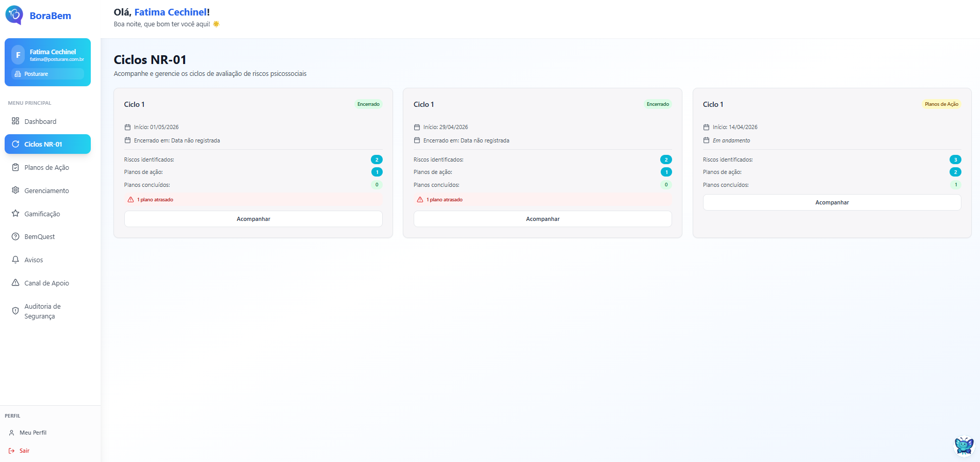The image size is (980, 462).
Task: Click the user avatar letter F
Action: point(18,55)
